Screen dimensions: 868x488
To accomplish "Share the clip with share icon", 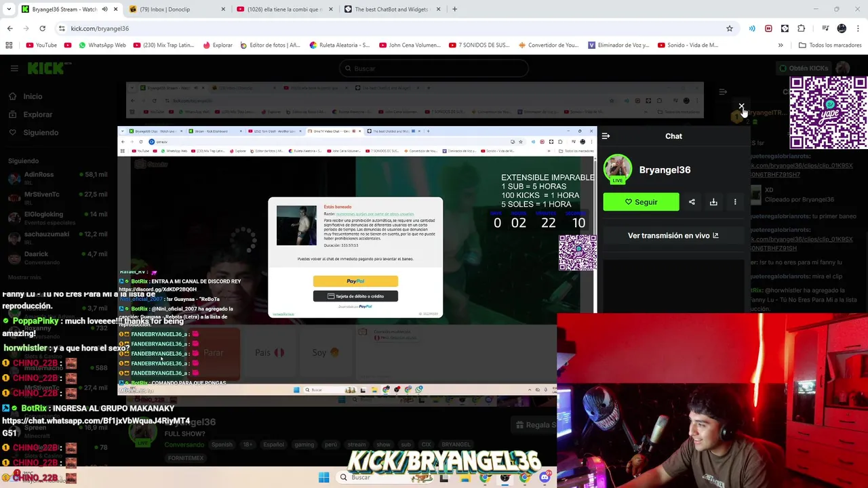I will pos(692,202).
